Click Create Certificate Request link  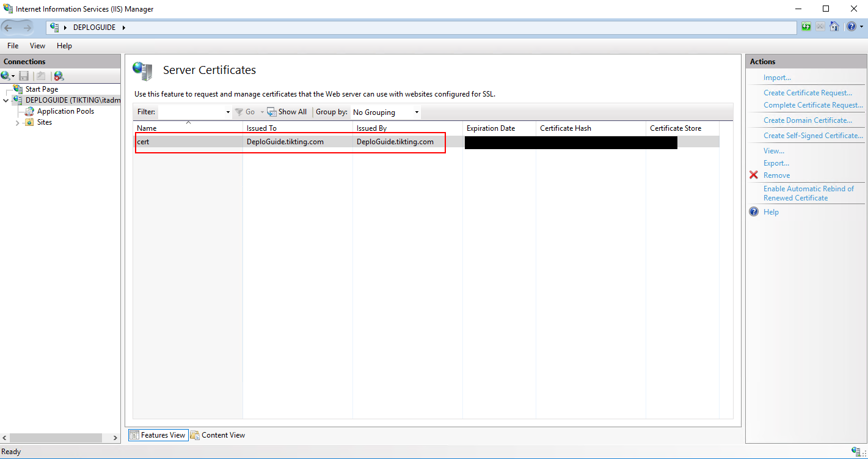click(x=808, y=93)
